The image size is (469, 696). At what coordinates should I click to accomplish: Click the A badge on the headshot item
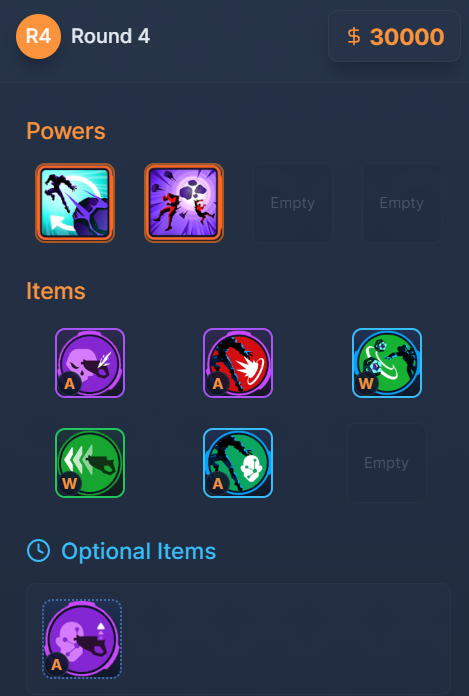[x=70, y=384]
